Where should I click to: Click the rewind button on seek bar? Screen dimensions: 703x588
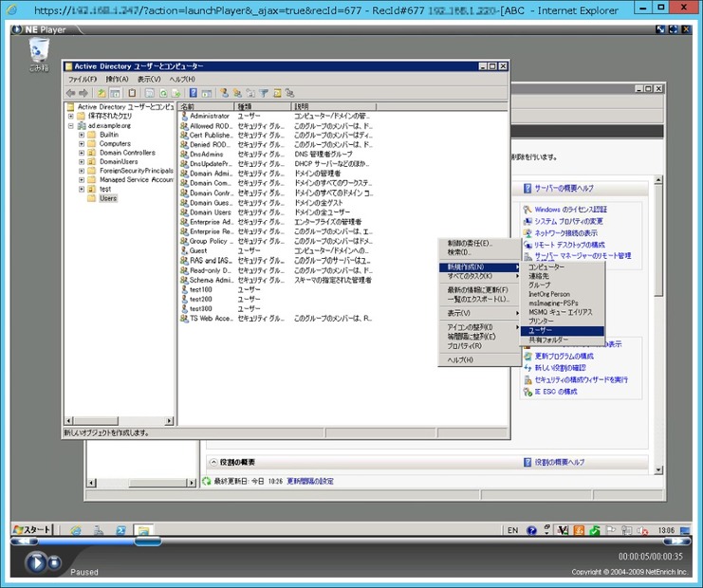[25, 542]
